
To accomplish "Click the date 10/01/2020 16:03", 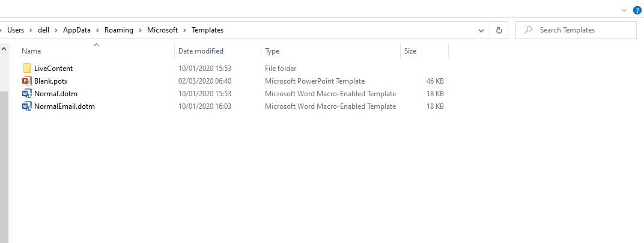I will 204,106.
